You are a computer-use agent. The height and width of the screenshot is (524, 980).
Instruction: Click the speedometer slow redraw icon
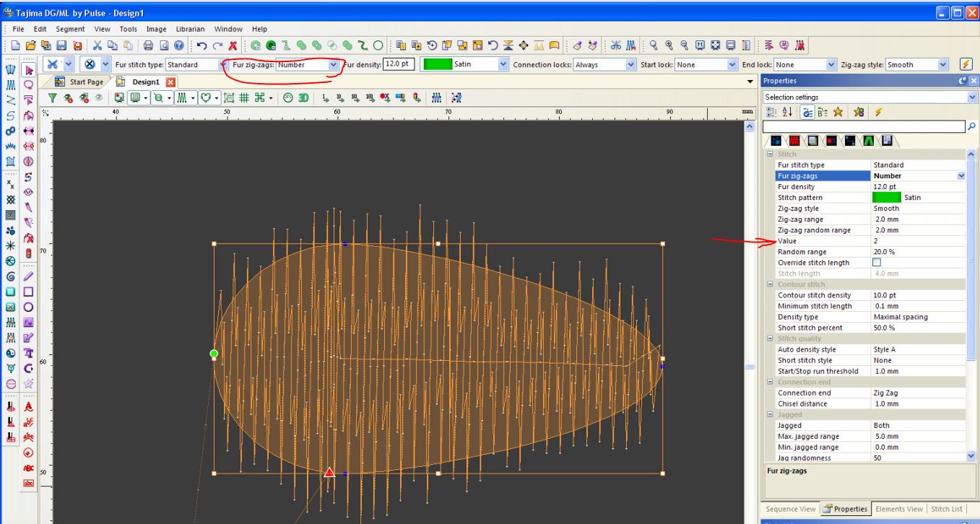coord(288,96)
